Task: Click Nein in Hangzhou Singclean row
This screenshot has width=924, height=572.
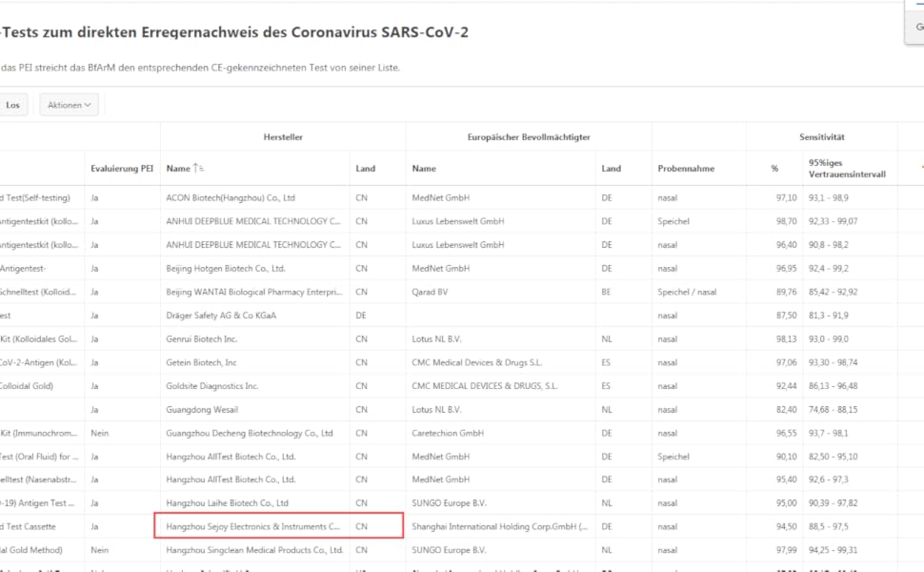Action: (x=100, y=550)
